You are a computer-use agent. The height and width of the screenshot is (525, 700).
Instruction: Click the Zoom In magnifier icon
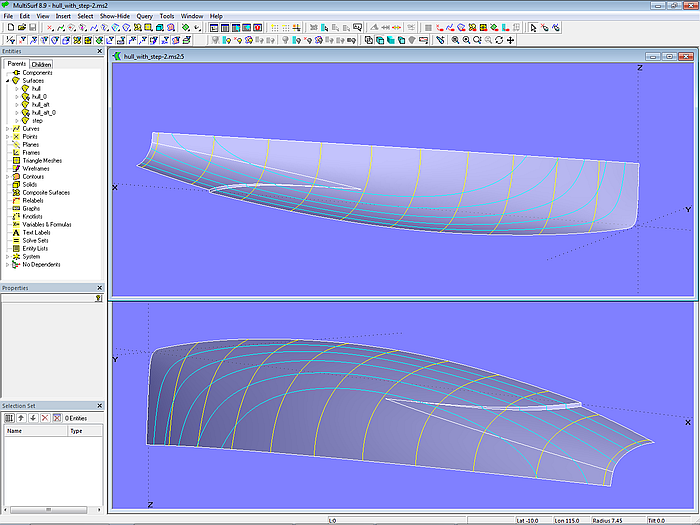pos(456,40)
